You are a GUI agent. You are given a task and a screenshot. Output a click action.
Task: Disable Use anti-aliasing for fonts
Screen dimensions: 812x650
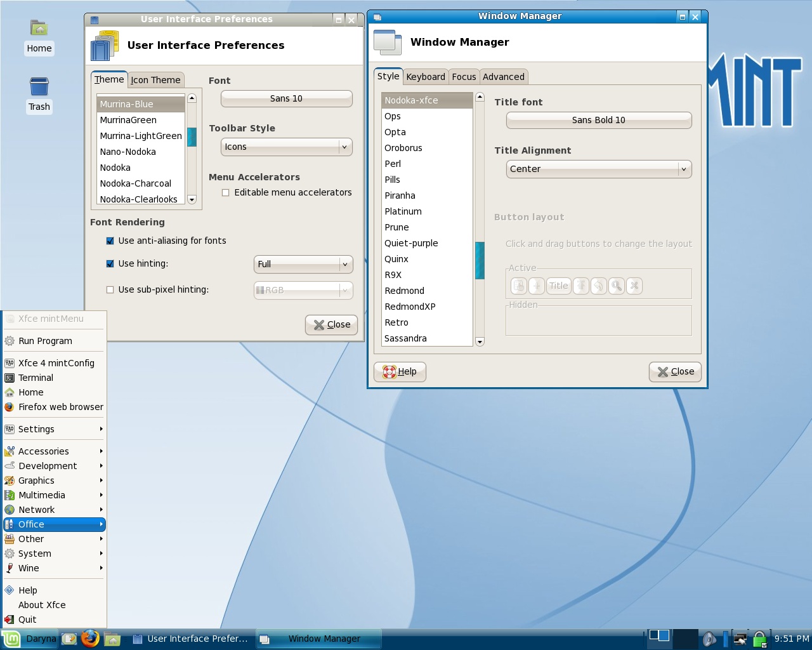[110, 241]
